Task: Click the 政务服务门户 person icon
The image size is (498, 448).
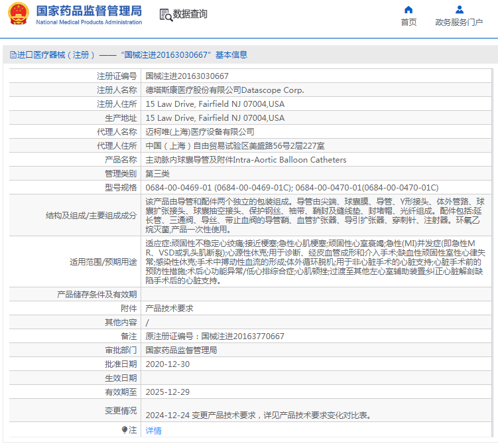Action: (460, 9)
